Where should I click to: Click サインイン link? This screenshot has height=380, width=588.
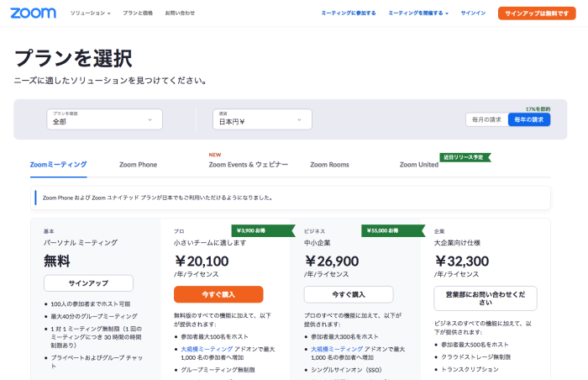pyautogui.click(x=473, y=13)
